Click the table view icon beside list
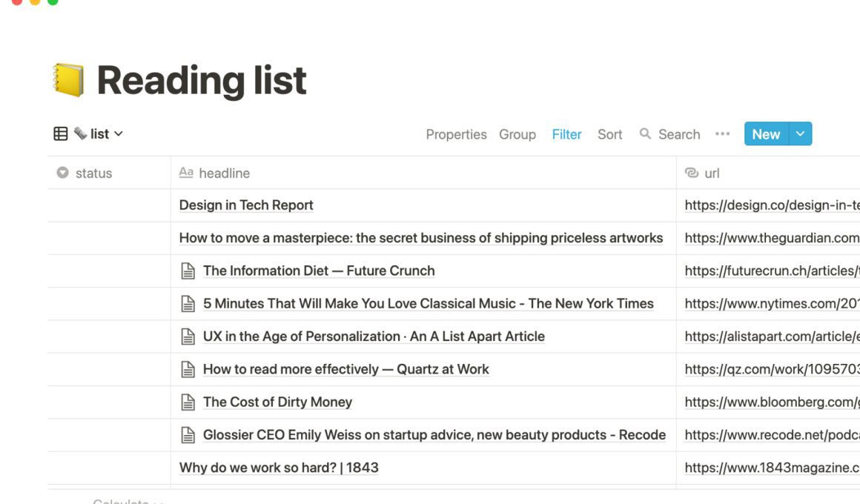The width and height of the screenshot is (860, 504). [x=61, y=134]
